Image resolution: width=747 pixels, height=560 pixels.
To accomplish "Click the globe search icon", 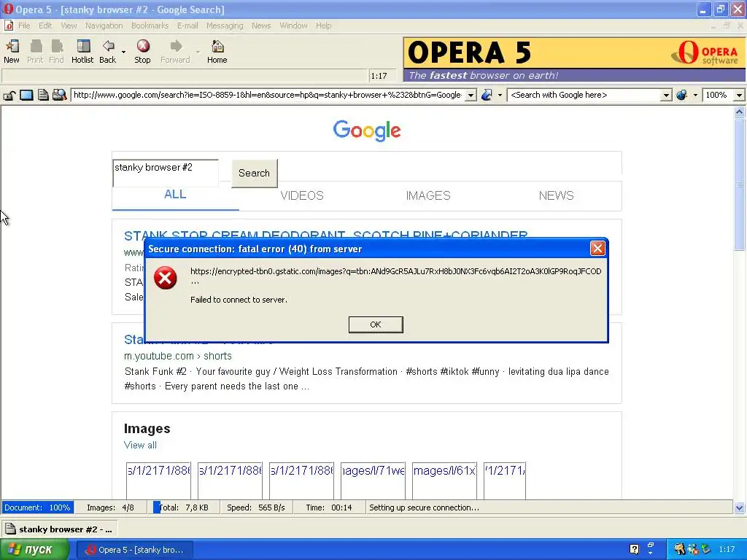I will tap(682, 95).
